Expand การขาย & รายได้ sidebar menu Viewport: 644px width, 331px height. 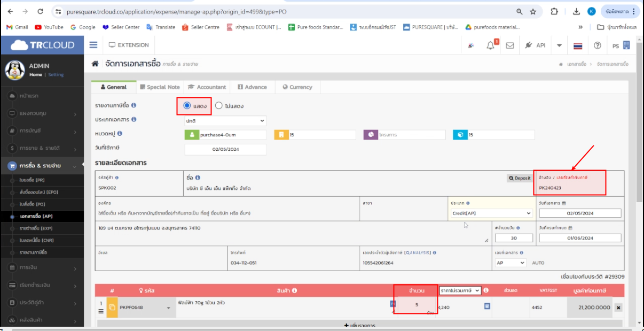[42, 148]
